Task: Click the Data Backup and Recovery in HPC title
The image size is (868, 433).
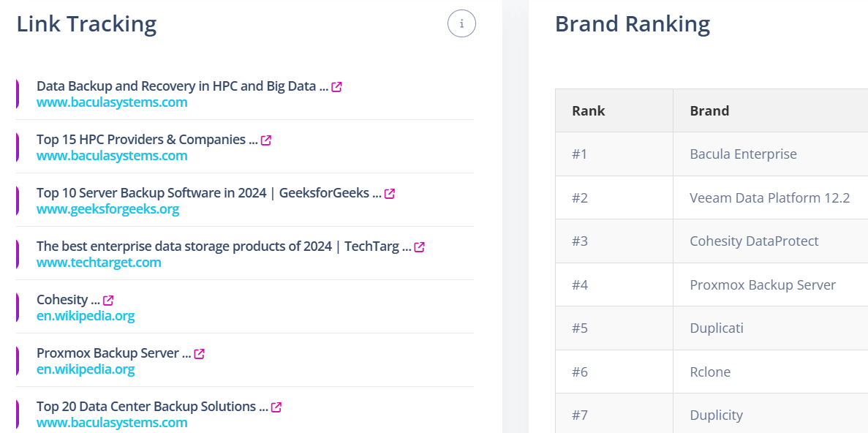Action: pos(183,86)
